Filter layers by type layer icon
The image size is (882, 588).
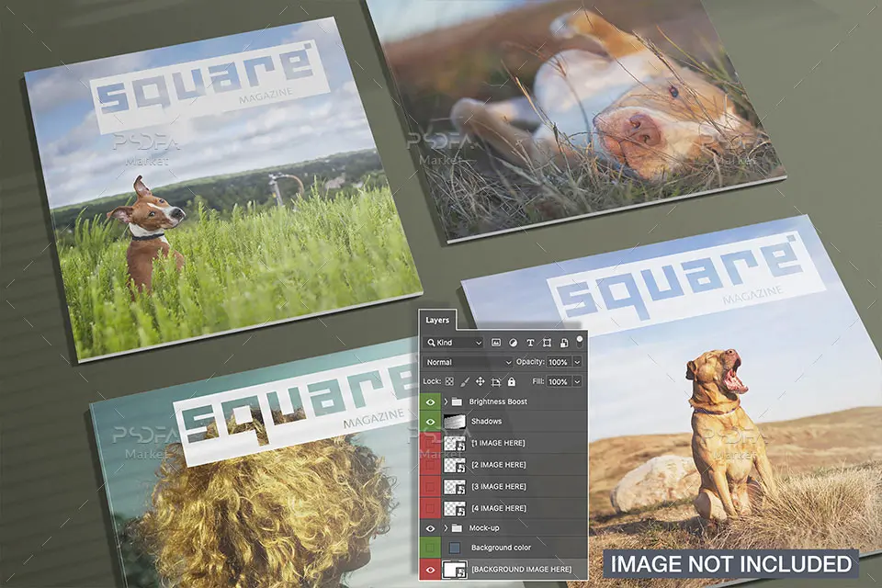[530, 342]
